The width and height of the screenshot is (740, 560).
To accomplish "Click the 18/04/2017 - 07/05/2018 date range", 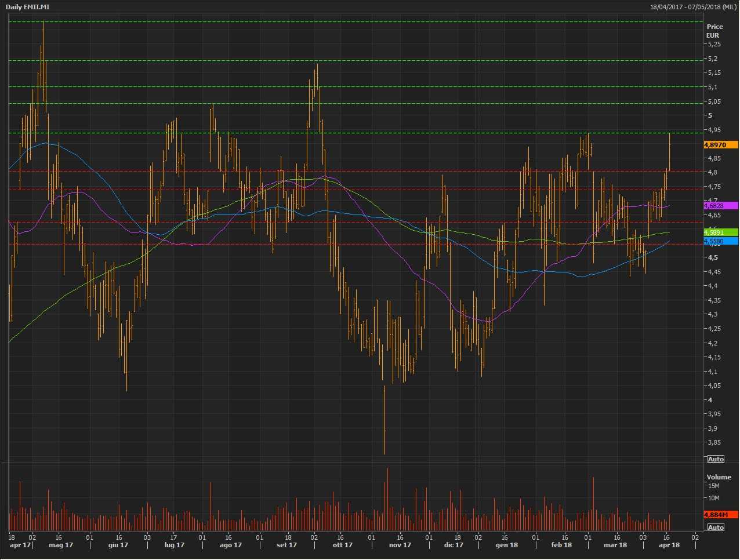I will [x=693, y=7].
